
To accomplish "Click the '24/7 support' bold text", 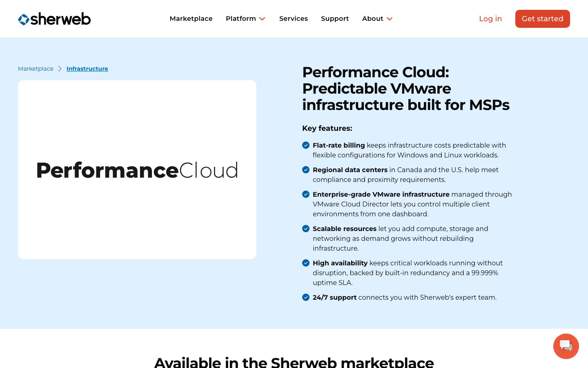I will pyautogui.click(x=335, y=297).
